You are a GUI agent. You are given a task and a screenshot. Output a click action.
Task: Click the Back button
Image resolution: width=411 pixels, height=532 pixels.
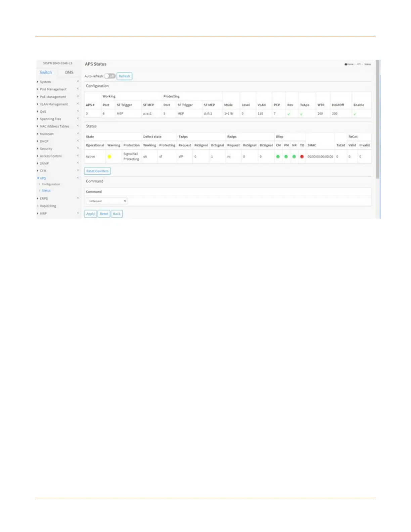[x=117, y=214]
